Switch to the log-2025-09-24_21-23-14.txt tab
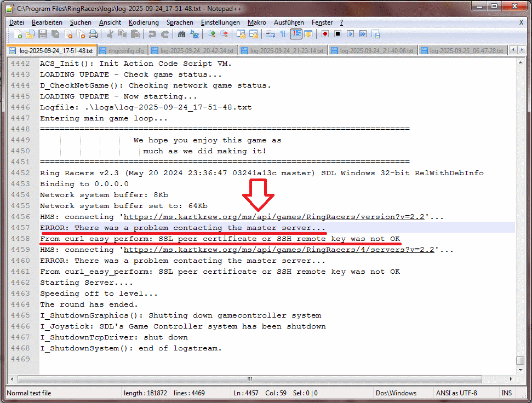The width and height of the screenshot is (532, 403). [283, 51]
